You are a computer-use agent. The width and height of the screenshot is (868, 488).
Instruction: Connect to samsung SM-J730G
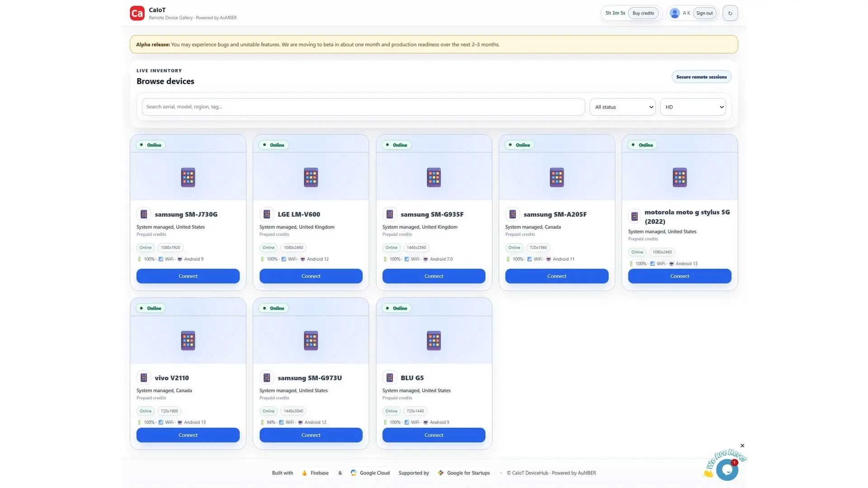click(x=188, y=276)
